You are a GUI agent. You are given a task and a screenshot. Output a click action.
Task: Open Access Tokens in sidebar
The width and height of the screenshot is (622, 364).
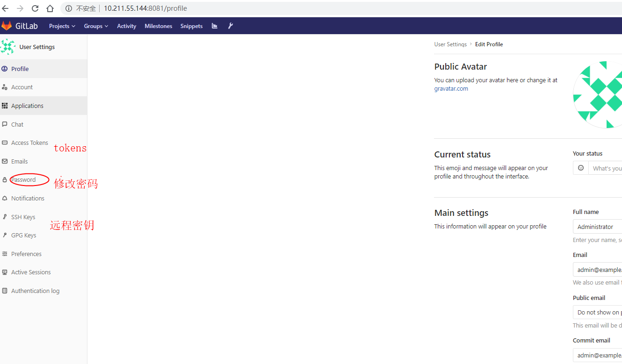29,143
